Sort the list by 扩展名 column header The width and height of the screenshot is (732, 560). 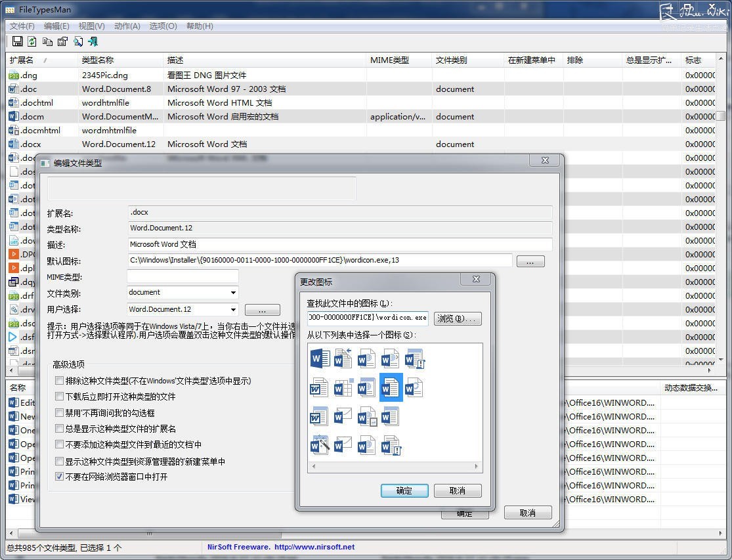(41, 60)
